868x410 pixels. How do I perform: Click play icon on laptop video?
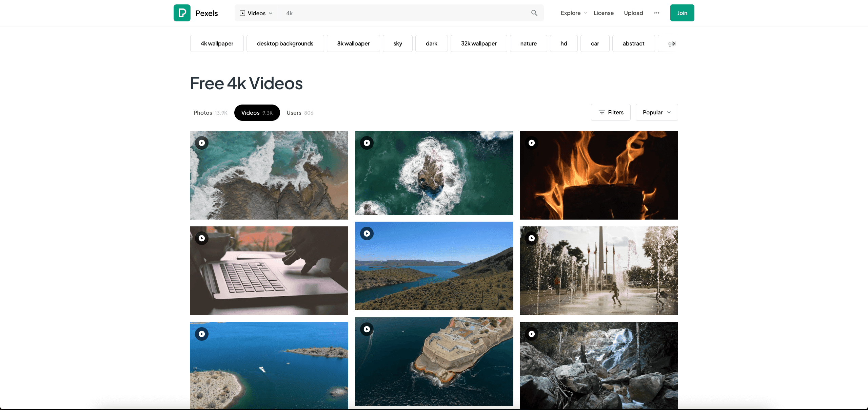click(202, 238)
